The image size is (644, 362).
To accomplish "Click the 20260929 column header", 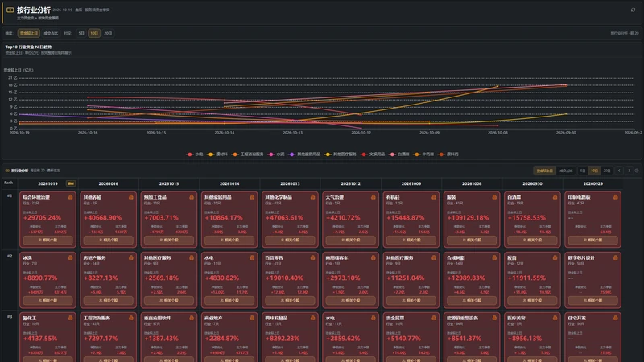I will [593, 184].
